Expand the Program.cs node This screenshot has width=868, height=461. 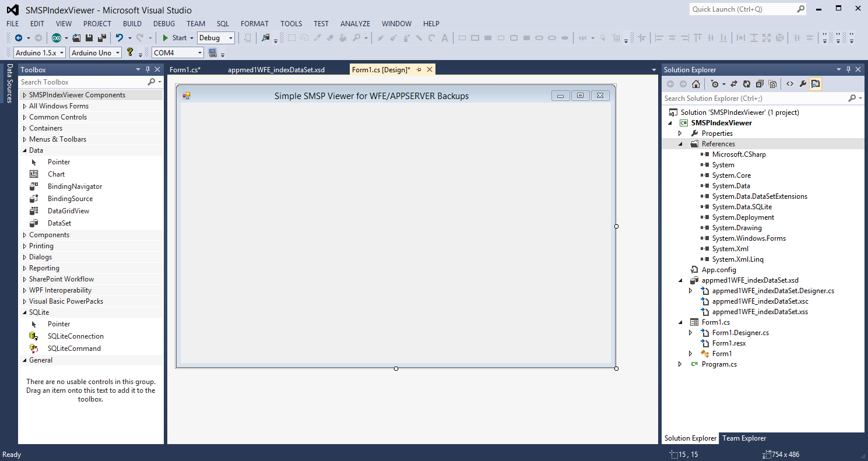[x=680, y=364]
